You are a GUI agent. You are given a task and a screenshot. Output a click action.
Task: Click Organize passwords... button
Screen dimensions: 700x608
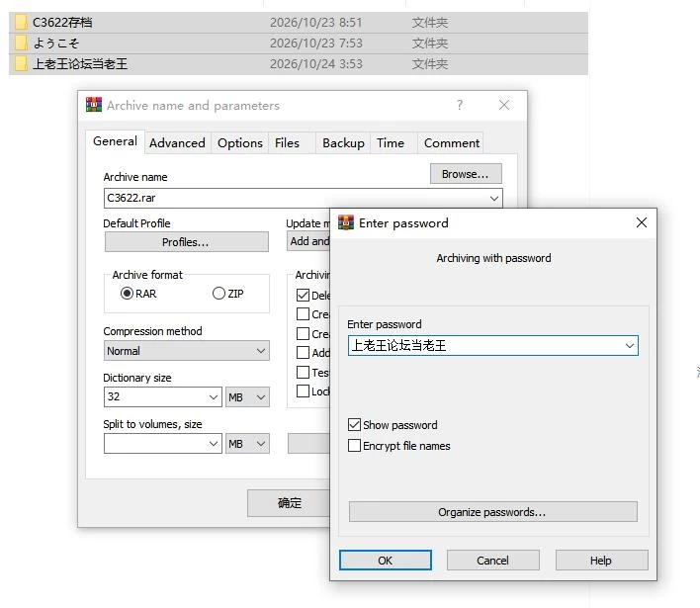click(492, 511)
